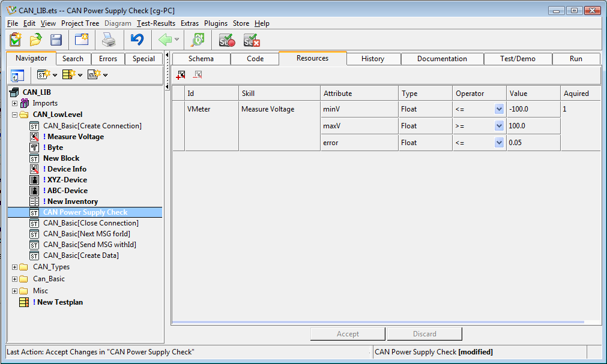Click the value field for error attribute
The image size is (607, 364).
(x=533, y=143)
